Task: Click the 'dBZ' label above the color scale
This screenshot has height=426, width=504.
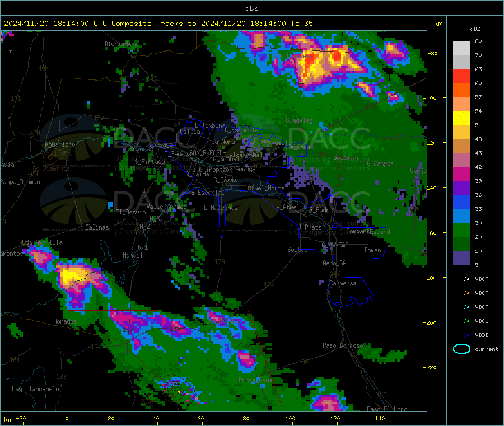Action: pyautogui.click(x=475, y=29)
